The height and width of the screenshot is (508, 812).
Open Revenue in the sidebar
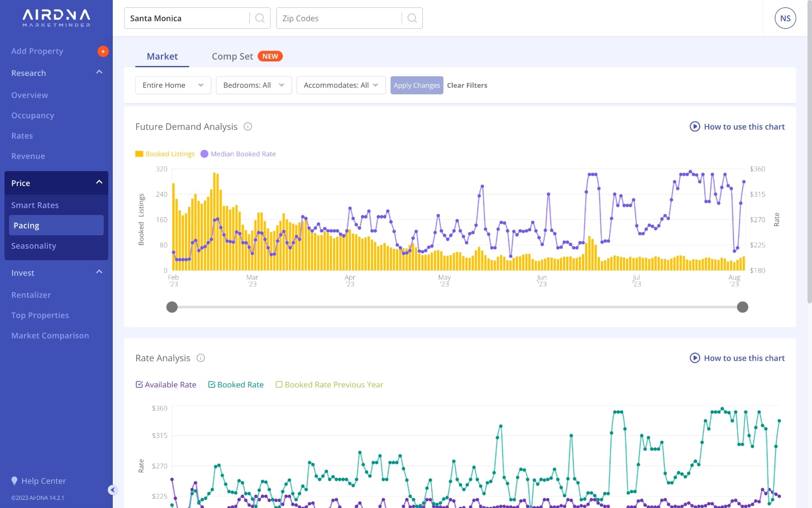28,156
